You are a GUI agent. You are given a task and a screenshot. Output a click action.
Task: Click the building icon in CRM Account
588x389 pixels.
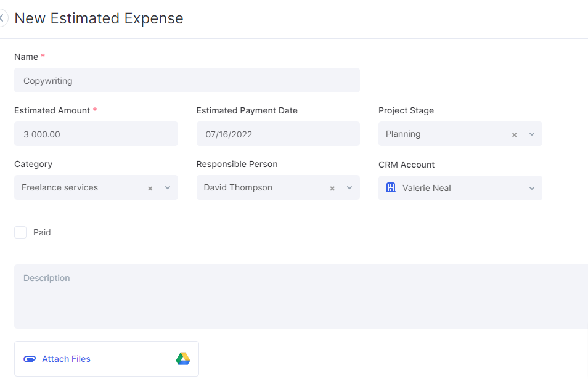click(391, 187)
